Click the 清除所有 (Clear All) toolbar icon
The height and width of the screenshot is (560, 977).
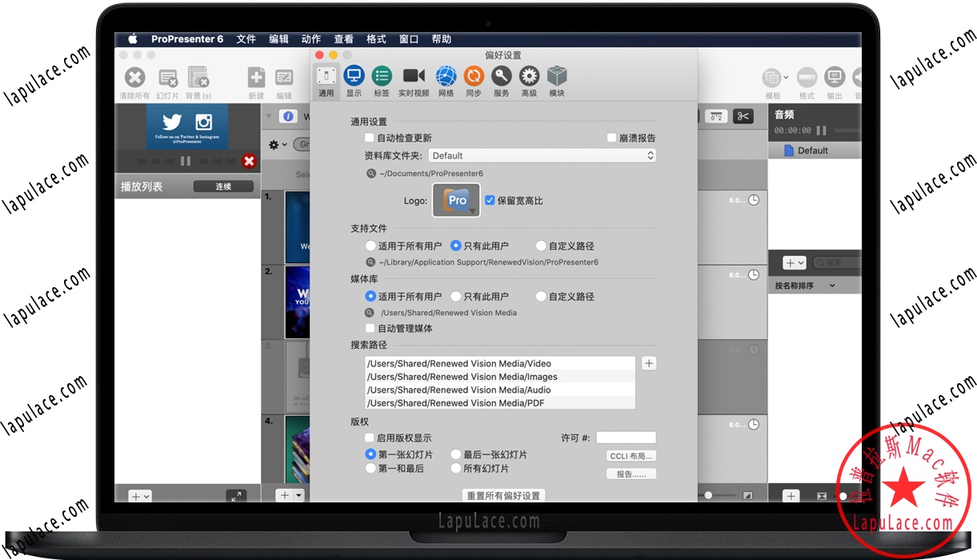click(x=134, y=78)
